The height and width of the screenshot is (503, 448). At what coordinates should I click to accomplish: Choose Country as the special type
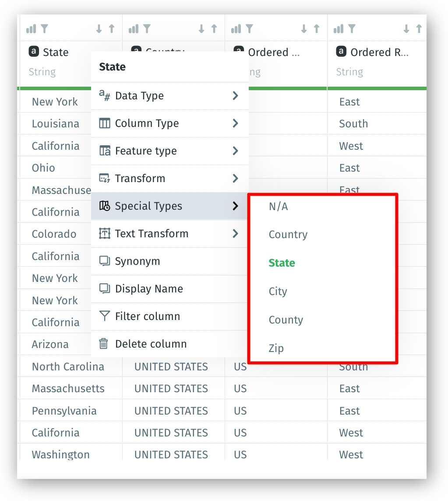pos(288,235)
